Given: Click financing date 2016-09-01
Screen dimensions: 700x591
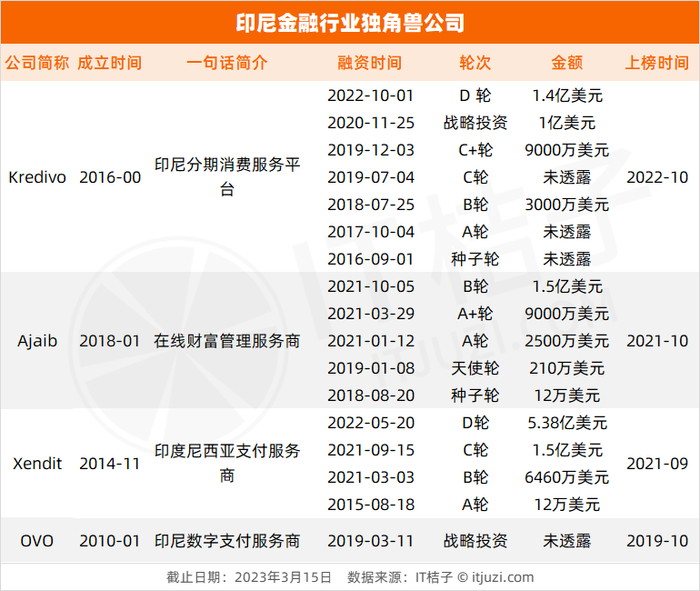Looking at the screenshot, I should [x=371, y=259].
